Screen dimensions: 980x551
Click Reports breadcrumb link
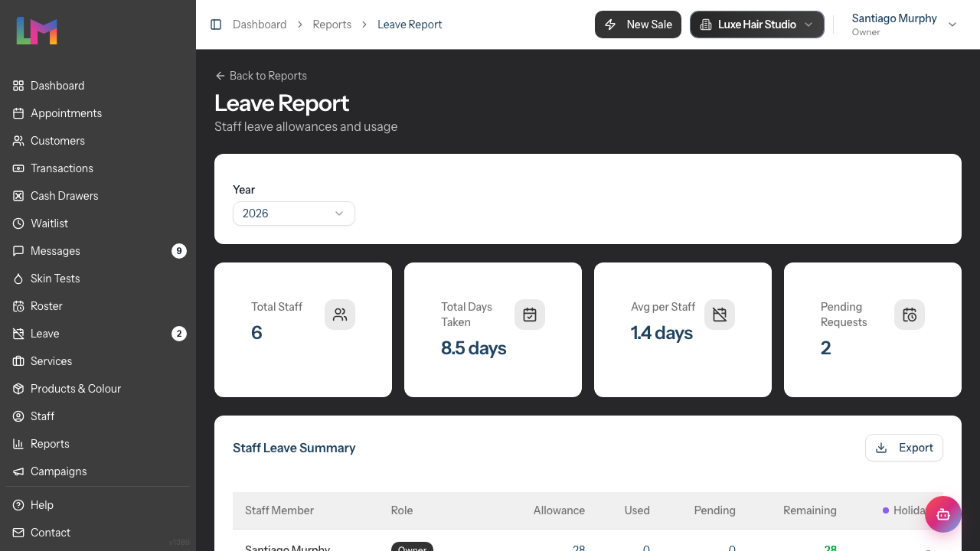pyautogui.click(x=332, y=24)
